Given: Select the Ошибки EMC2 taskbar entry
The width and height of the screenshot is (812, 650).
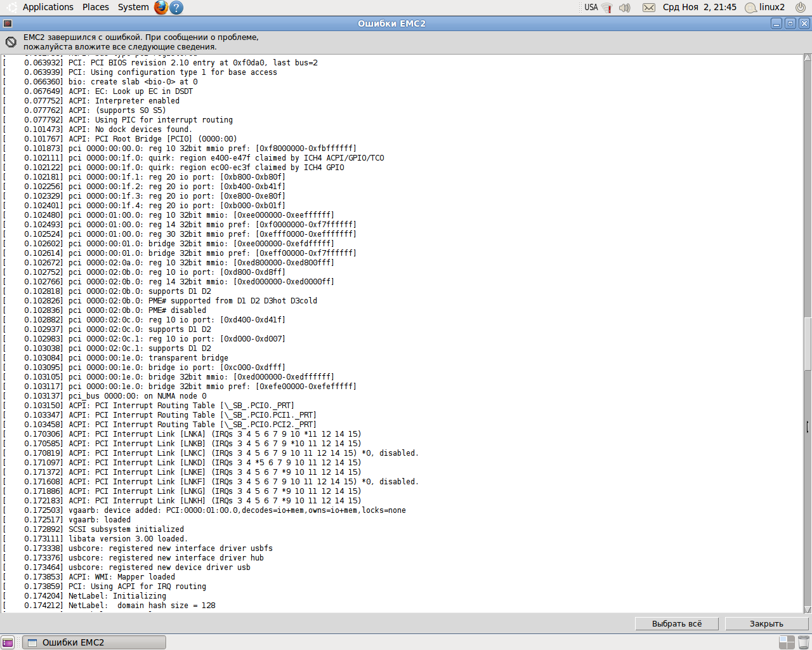Looking at the screenshot, I should tap(94, 642).
